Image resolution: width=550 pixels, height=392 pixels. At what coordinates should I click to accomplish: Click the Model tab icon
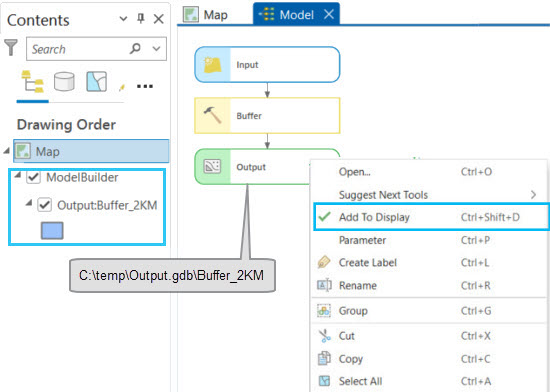coord(267,14)
